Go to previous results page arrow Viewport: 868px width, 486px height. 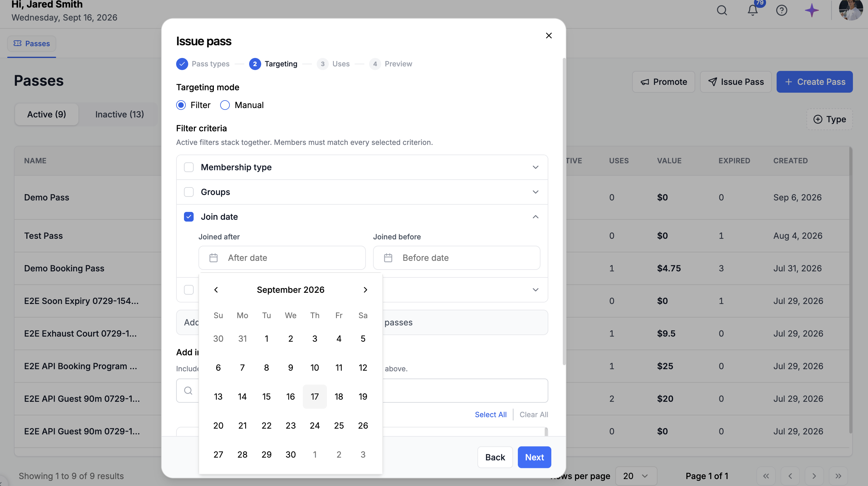pyautogui.click(x=790, y=476)
